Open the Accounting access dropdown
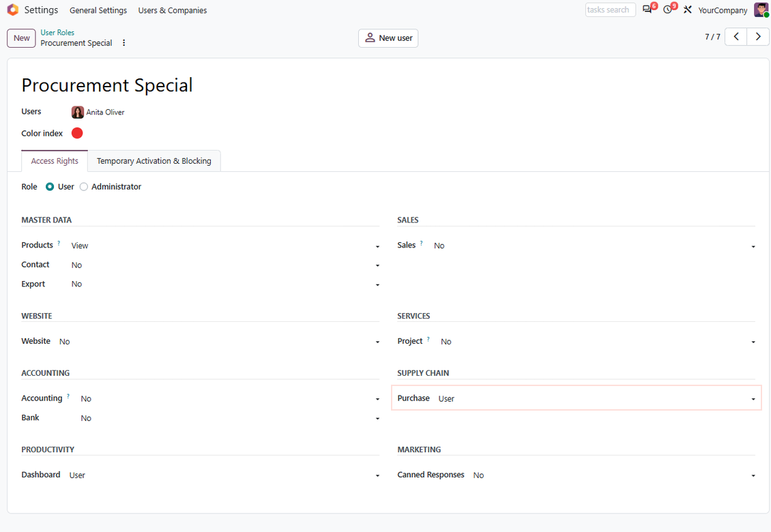This screenshot has height=532, width=771. (230, 399)
